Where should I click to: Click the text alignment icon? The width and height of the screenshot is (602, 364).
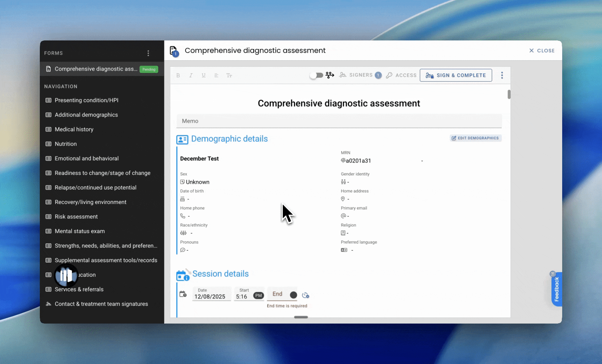point(216,75)
